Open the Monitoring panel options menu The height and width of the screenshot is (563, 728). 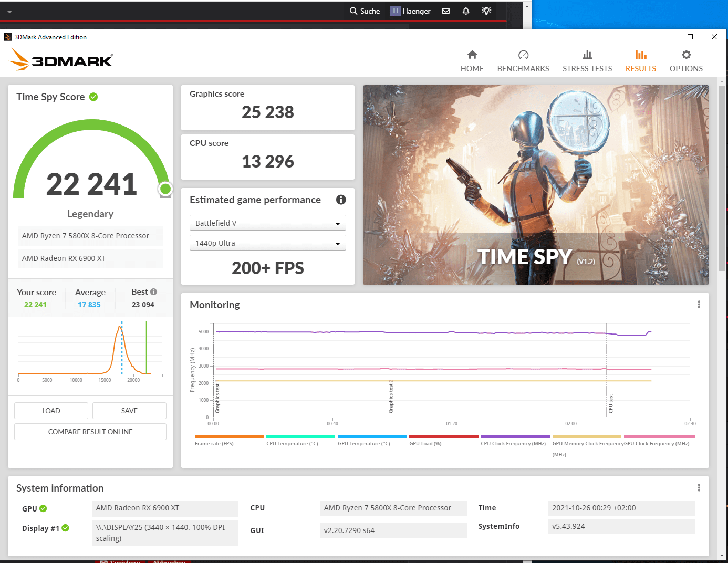click(x=699, y=305)
